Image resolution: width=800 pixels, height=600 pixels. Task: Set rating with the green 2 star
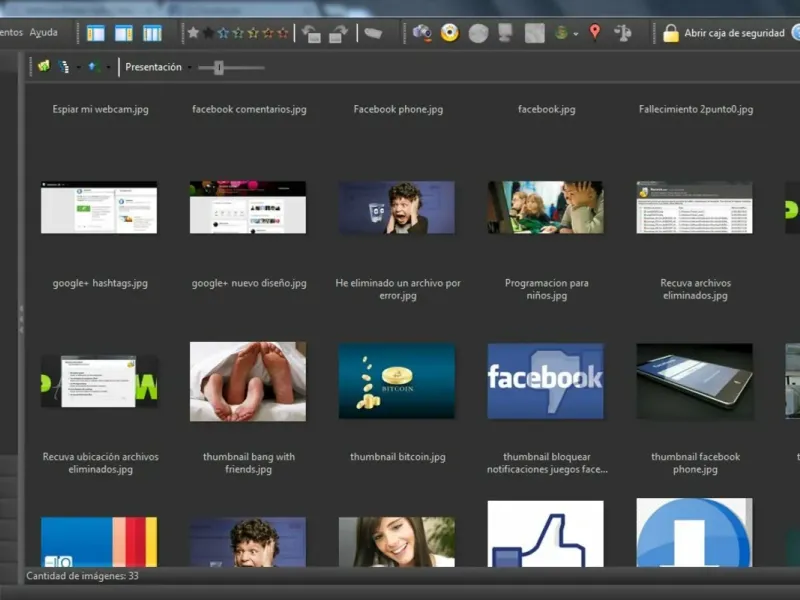click(238, 33)
